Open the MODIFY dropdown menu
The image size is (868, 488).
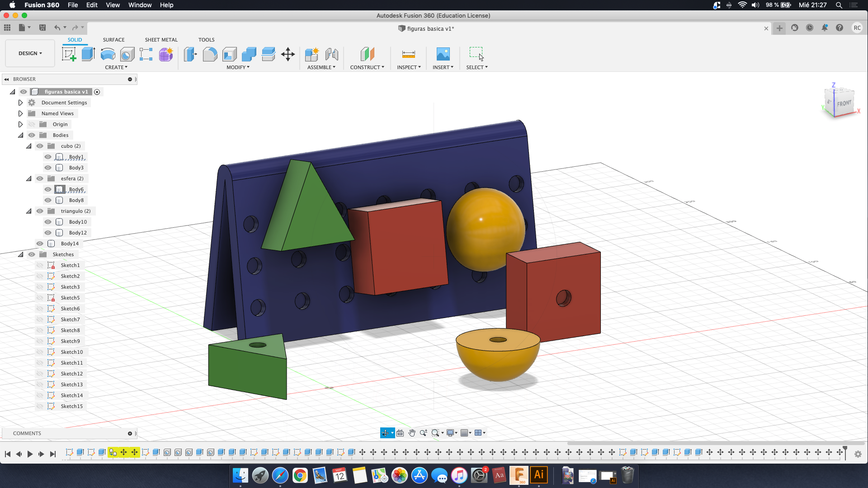pyautogui.click(x=238, y=67)
